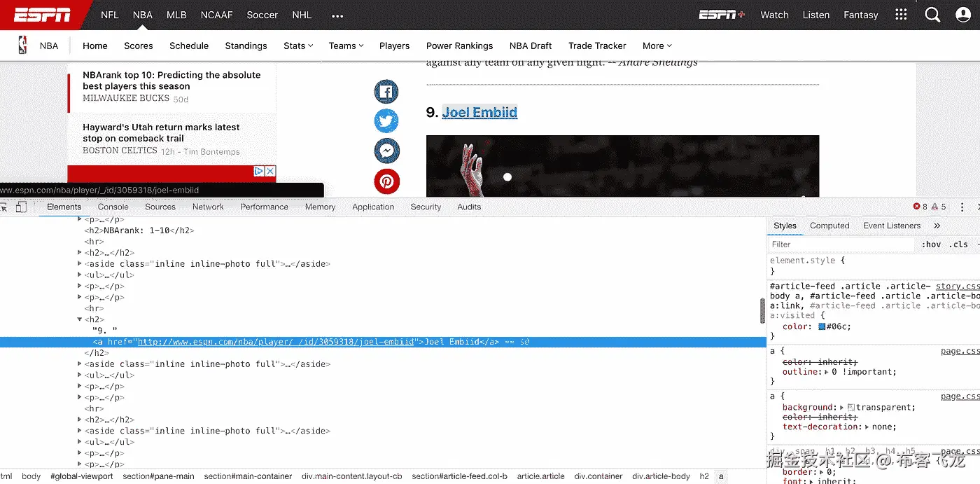This screenshot has width=980, height=484.
Task: Expand the background shorthand property
Action: [x=841, y=407]
